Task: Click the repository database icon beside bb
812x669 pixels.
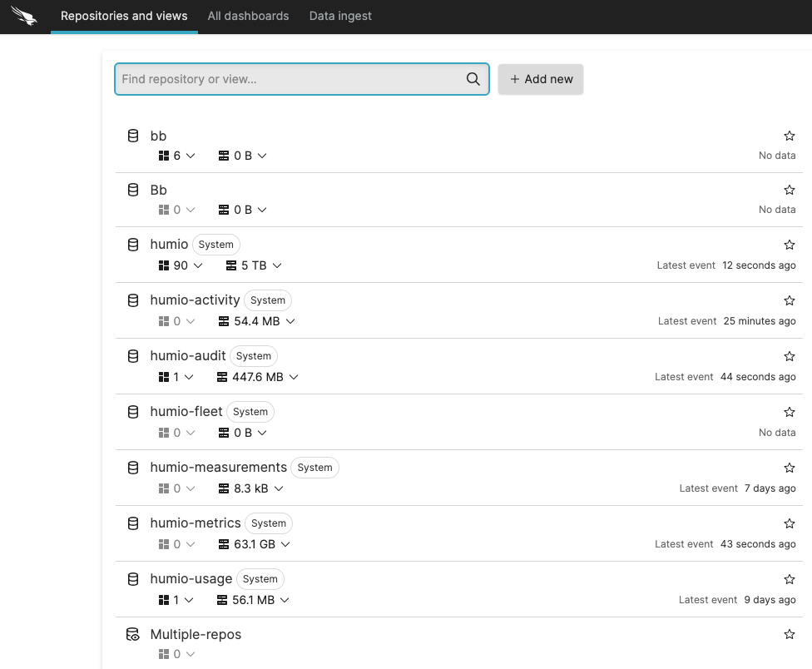Action: tap(133, 135)
